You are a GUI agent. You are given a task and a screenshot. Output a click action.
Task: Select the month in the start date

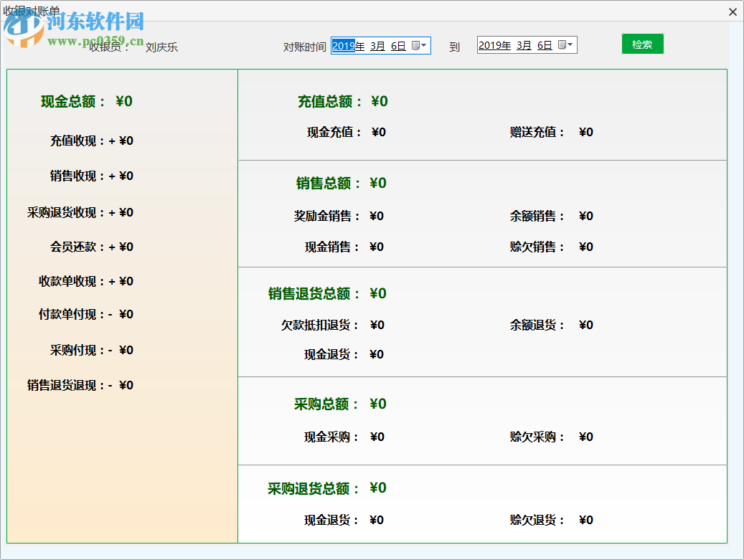tap(377, 46)
